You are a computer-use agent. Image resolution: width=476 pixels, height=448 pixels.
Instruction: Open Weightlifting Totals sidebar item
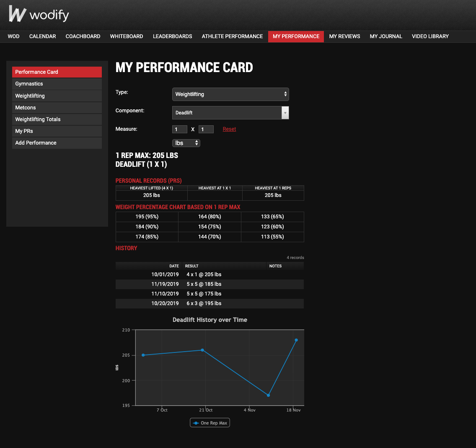[x=57, y=119]
